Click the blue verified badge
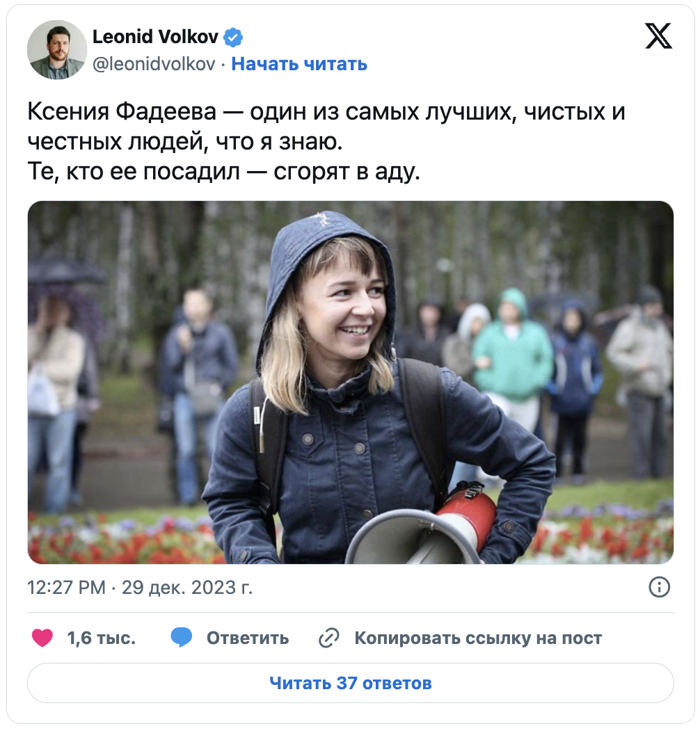This screenshot has width=700, height=733. coord(233,37)
